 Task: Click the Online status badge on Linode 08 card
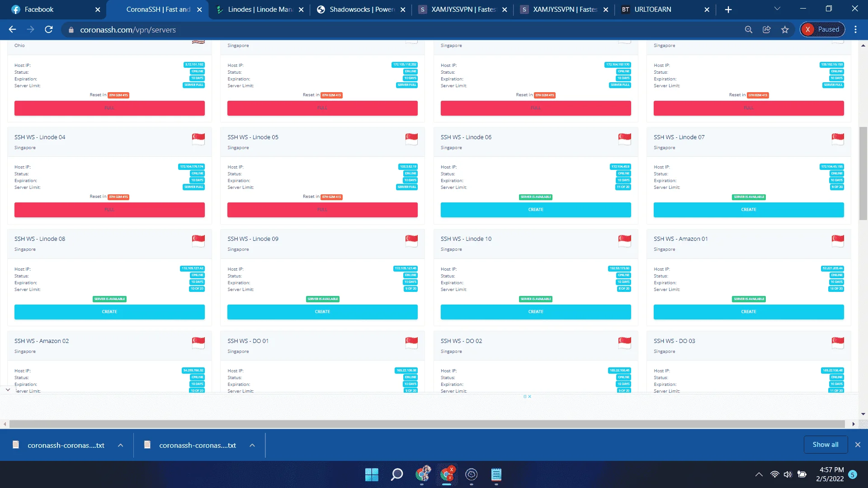pos(197,275)
